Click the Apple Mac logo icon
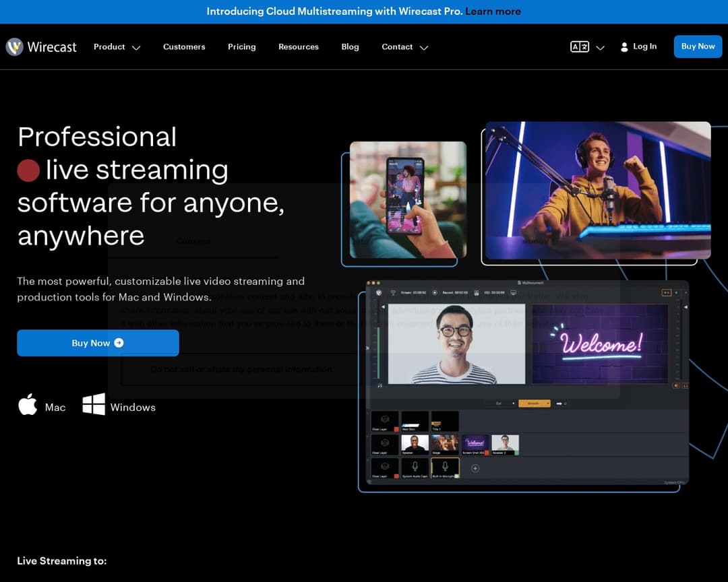 (x=28, y=404)
